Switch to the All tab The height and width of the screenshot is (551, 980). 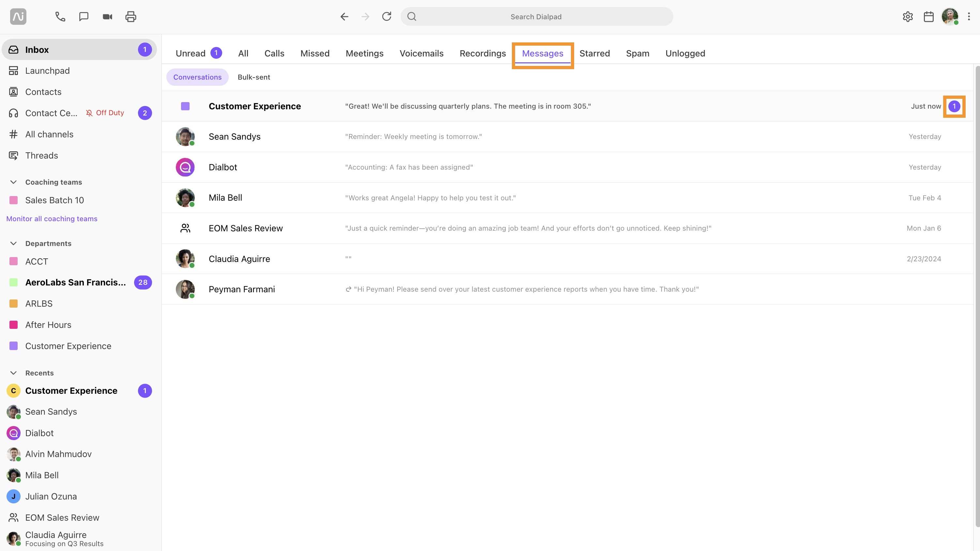243,53
